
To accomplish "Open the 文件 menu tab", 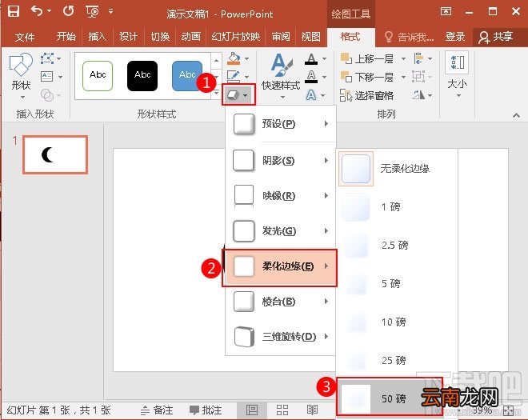I will pos(25,36).
